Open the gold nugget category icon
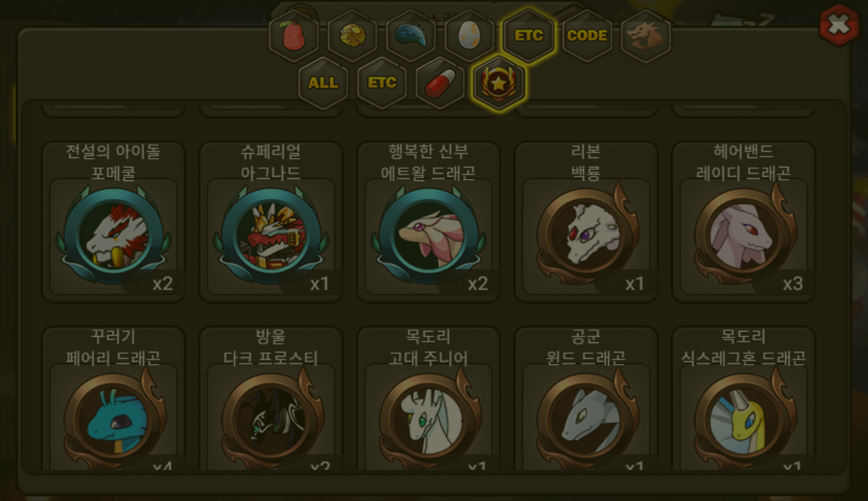The width and height of the screenshot is (868, 501). coord(353,36)
